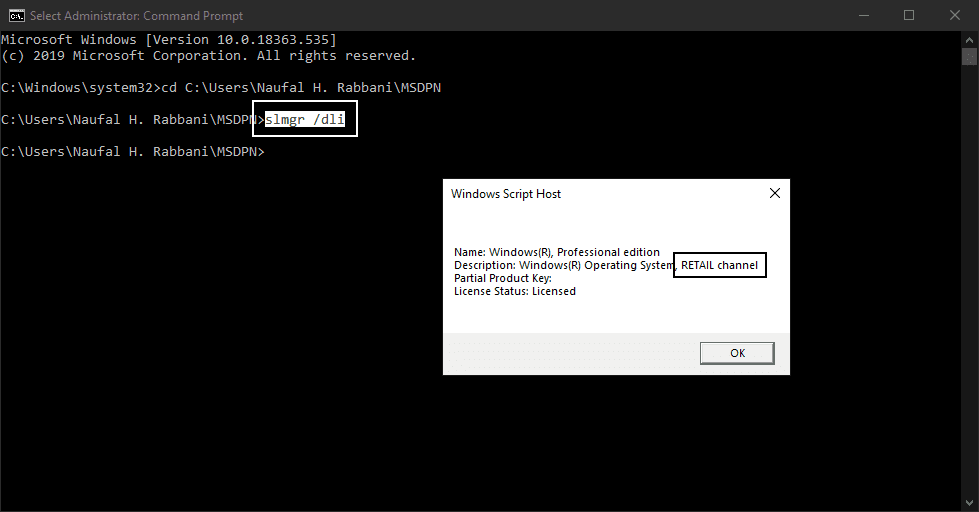
Task: Minimize the Command Prompt window
Action: click(864, 16)
